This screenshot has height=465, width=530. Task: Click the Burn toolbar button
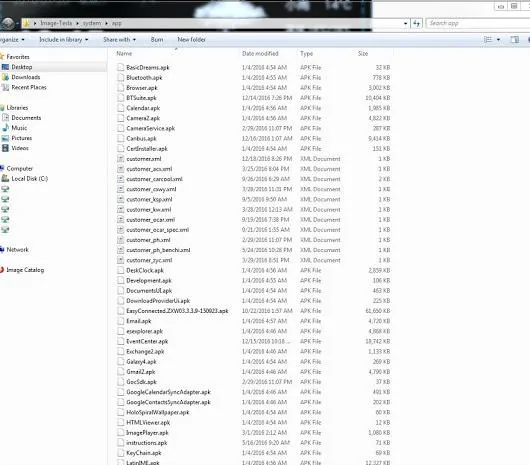click(156, 40)
